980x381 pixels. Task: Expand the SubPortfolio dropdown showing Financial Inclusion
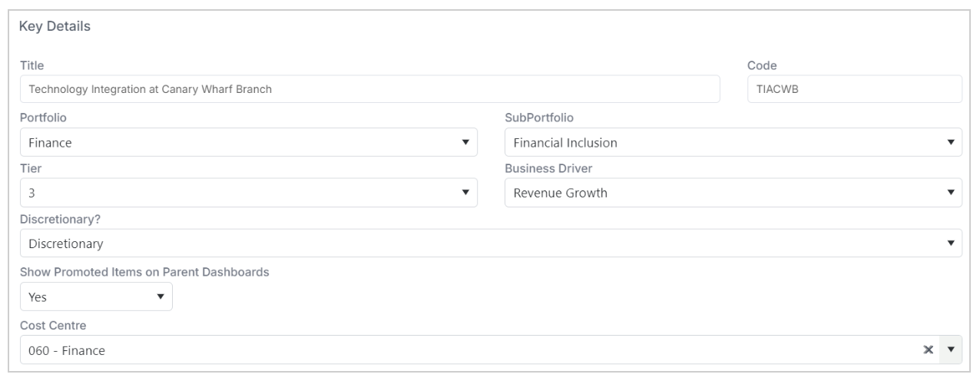pyautogui.click(x=733, y=142)
